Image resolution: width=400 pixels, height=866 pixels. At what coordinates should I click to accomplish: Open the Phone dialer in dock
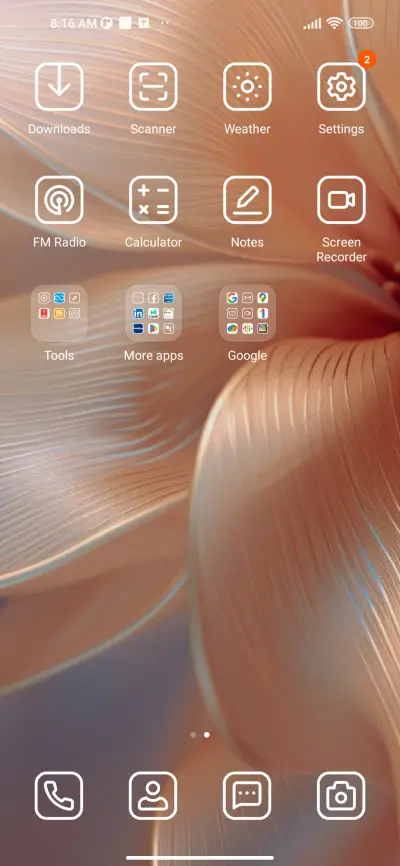point(59,795)
